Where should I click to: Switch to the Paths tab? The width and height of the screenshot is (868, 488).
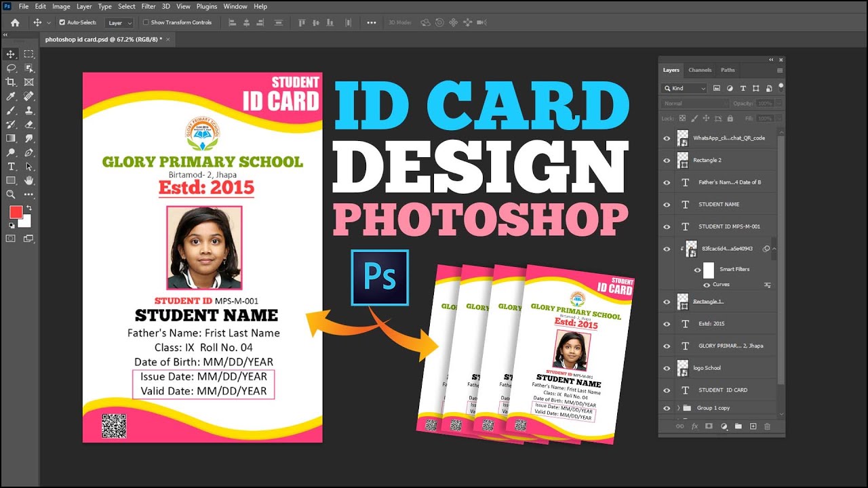728,70
